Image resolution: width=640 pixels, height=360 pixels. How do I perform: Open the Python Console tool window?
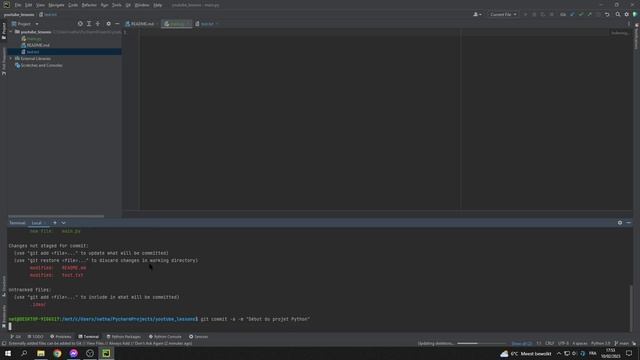165,337
